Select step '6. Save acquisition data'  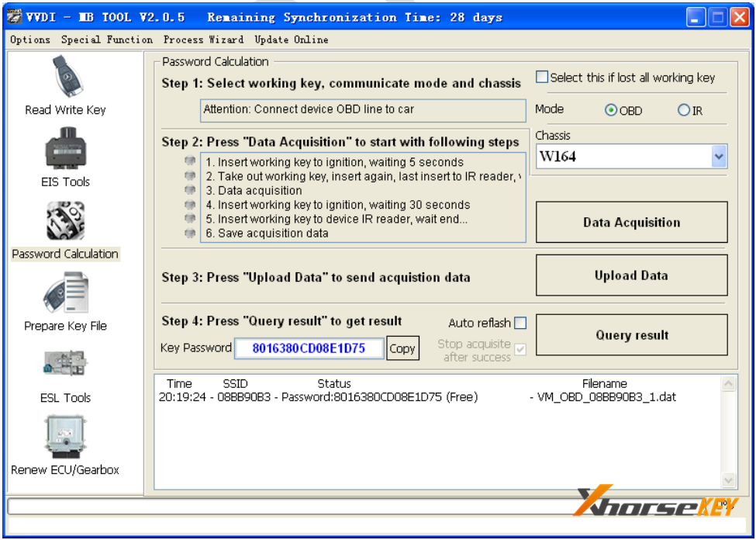coord(267,234)
